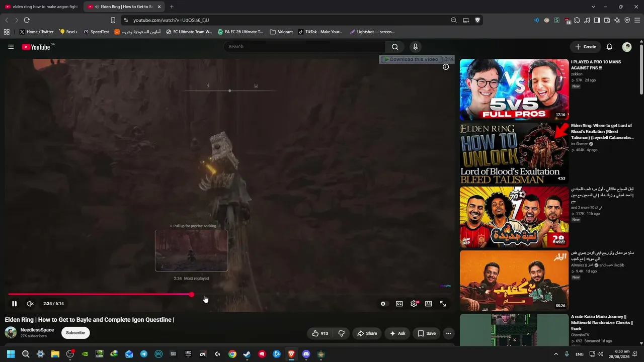
Task: Open Discord from the taskbar
Action: 306,354
